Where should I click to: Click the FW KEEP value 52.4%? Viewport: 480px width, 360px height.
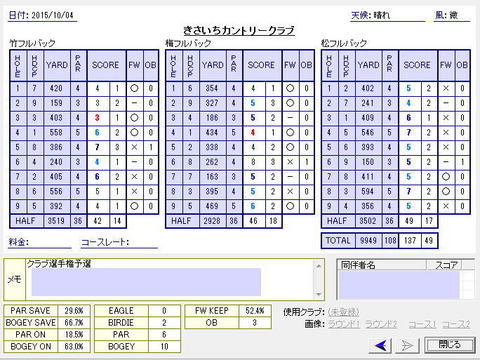255,311
